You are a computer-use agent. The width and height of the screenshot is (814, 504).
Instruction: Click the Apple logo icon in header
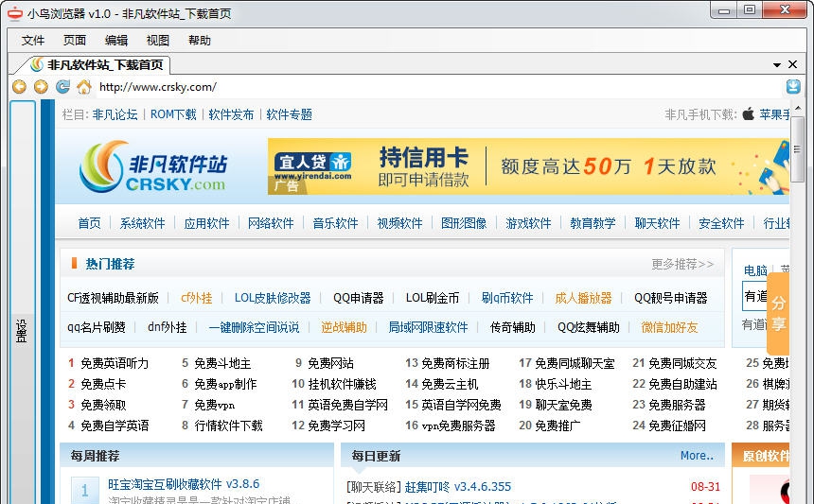(x=748, y=114)
